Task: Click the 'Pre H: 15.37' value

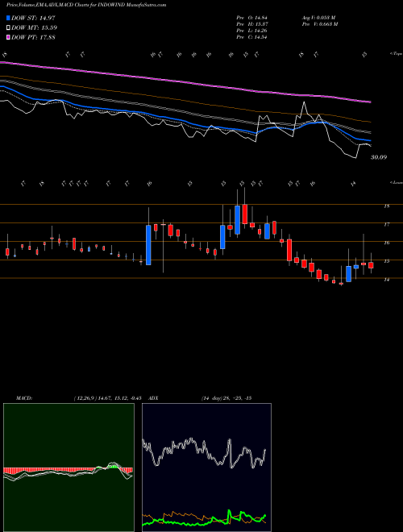Action: (251, 24)
